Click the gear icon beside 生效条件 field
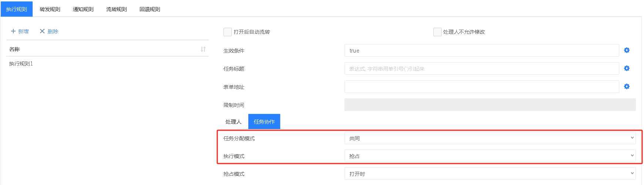The height and width of the screenshot is (185, 644). (627, 50)
